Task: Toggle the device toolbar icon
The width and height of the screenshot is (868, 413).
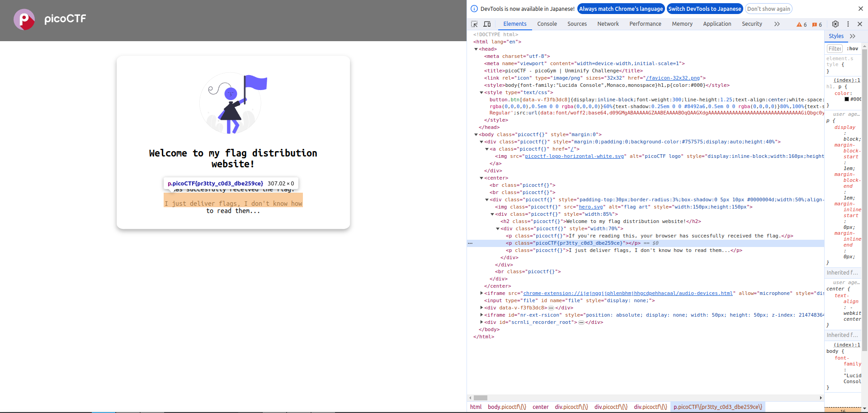Action: [487, 24]
